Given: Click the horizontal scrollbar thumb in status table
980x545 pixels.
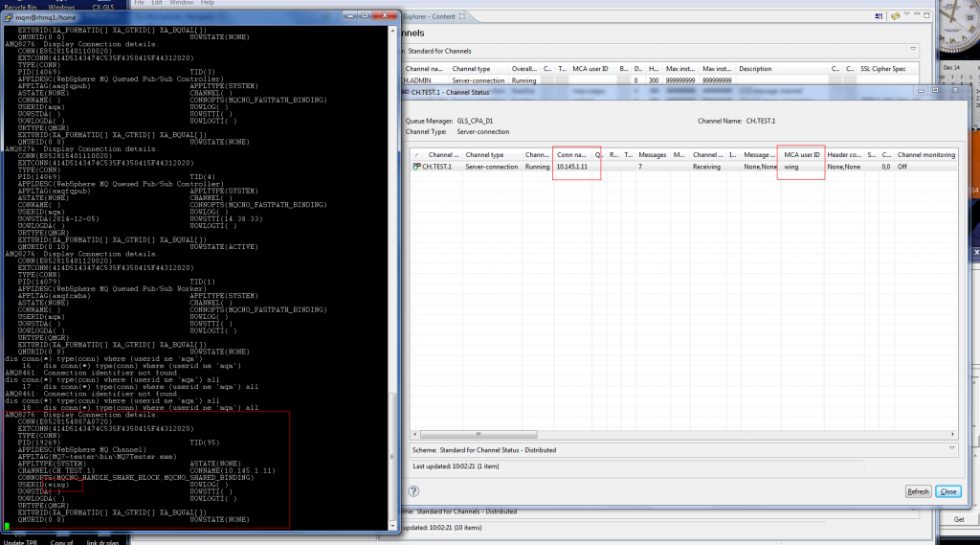Looking at the screenshot, I should point(479,434).
